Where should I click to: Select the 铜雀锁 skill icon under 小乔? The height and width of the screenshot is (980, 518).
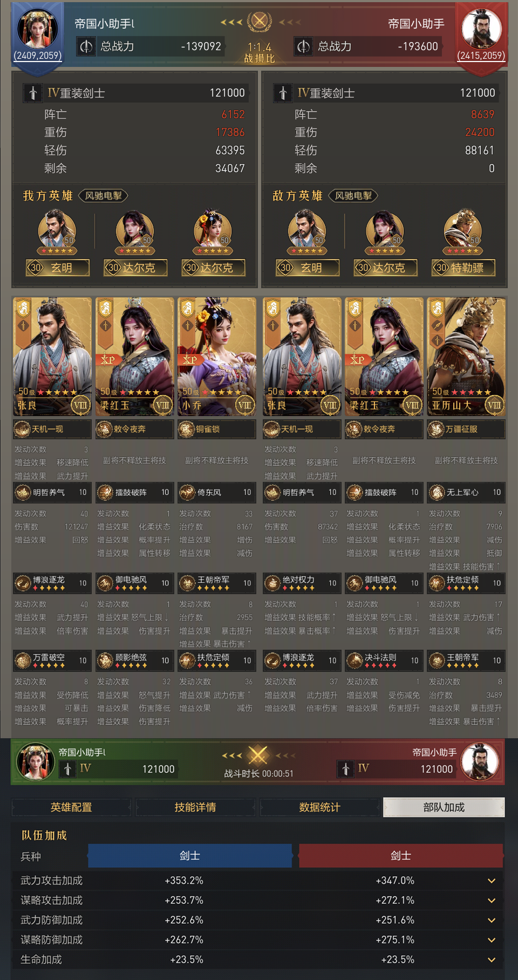187,429
